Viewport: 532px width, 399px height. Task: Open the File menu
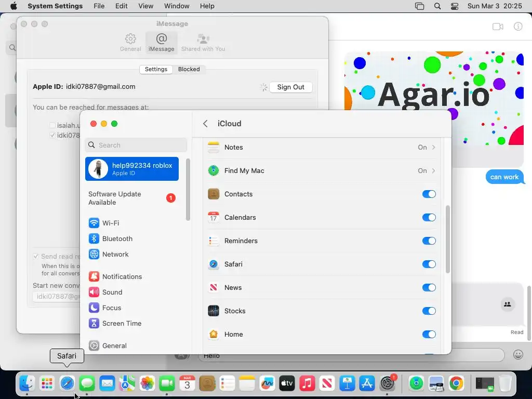(x=99, y=6)
